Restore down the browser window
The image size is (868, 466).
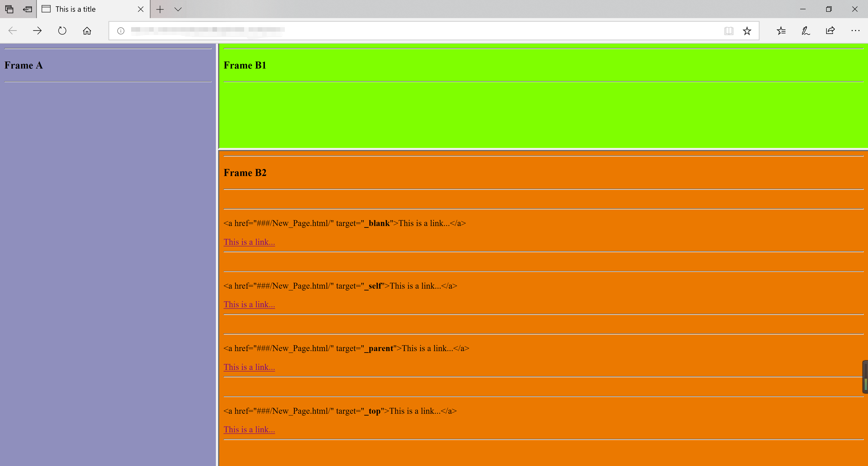(829, 9)
